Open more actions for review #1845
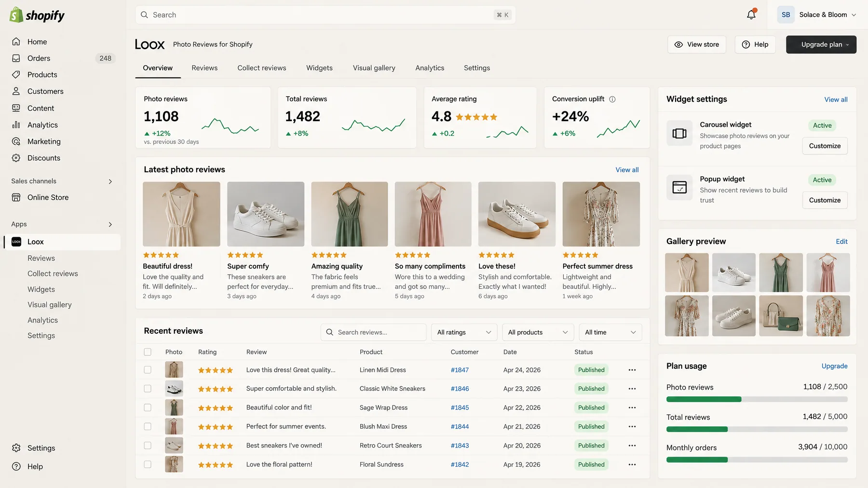868x488 pixels. [x=632, y=407]
